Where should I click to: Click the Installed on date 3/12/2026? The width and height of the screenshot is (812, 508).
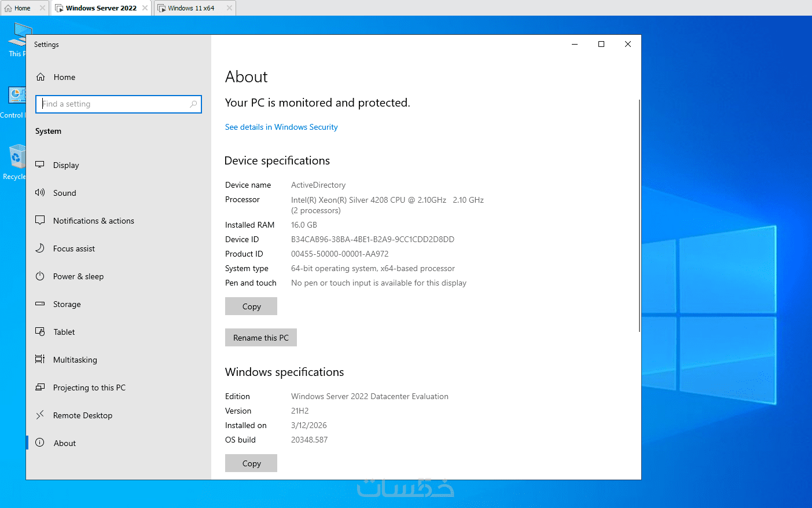point(309,425)
